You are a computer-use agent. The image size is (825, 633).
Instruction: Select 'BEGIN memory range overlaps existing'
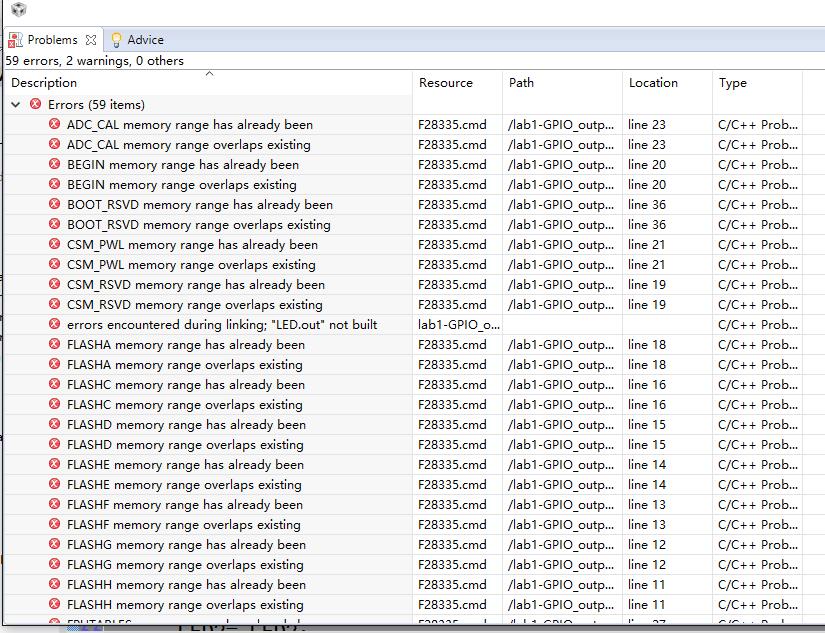coord(182,185)
